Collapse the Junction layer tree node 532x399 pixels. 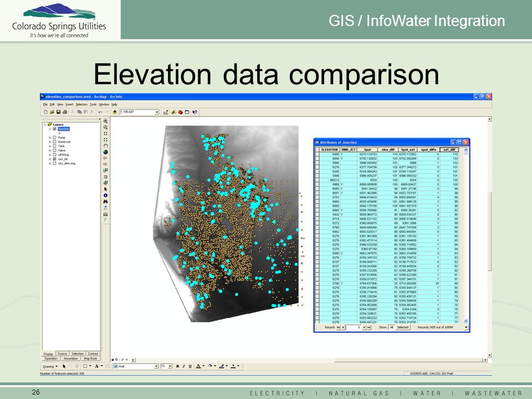(50, 129)
